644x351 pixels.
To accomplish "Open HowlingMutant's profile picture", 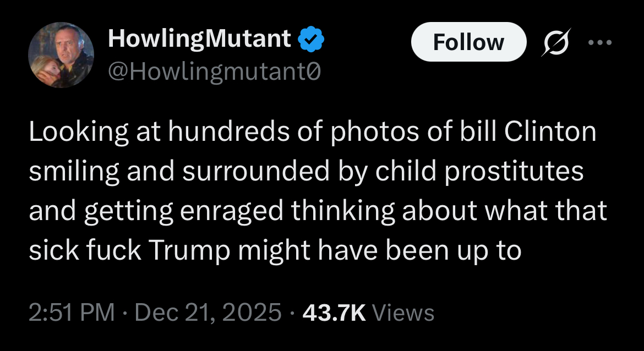I will pos(61,55).
